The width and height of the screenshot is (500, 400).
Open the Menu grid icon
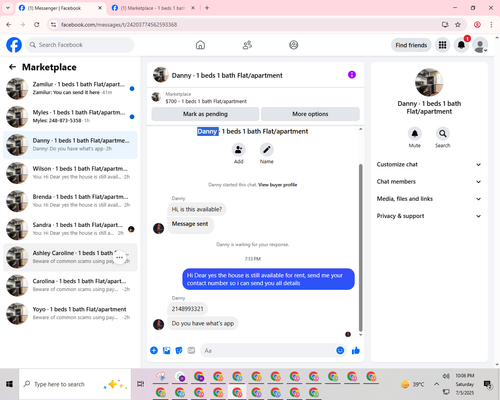442,45
